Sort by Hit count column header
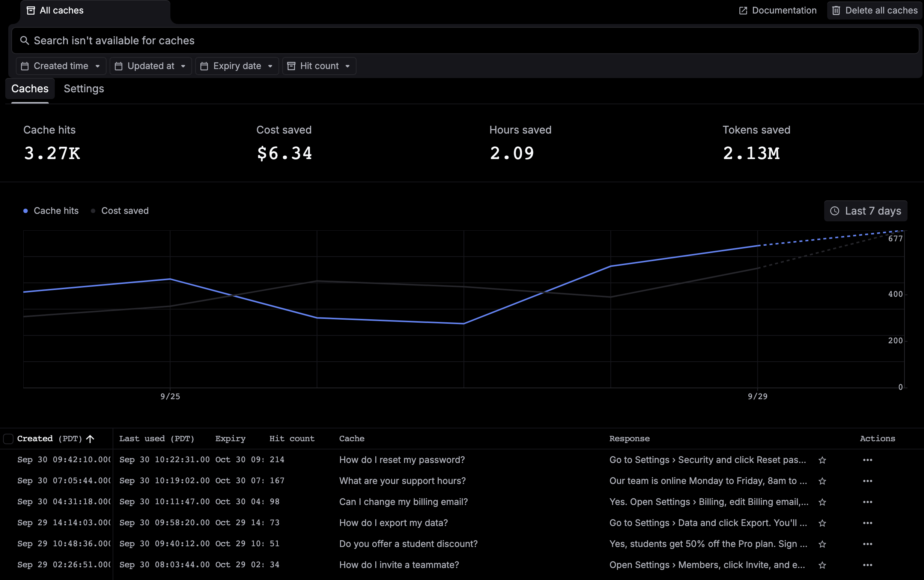The height and width of the screenshot is (580, 924). (x=292, y=439)
